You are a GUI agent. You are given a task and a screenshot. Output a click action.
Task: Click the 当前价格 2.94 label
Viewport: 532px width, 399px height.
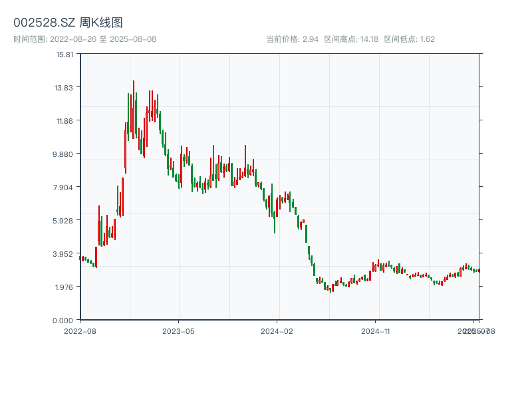coord(292,39)
